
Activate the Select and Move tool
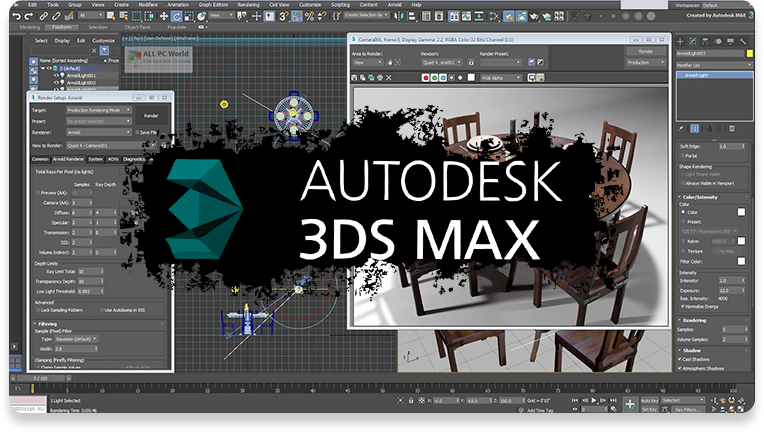[164, 17]
